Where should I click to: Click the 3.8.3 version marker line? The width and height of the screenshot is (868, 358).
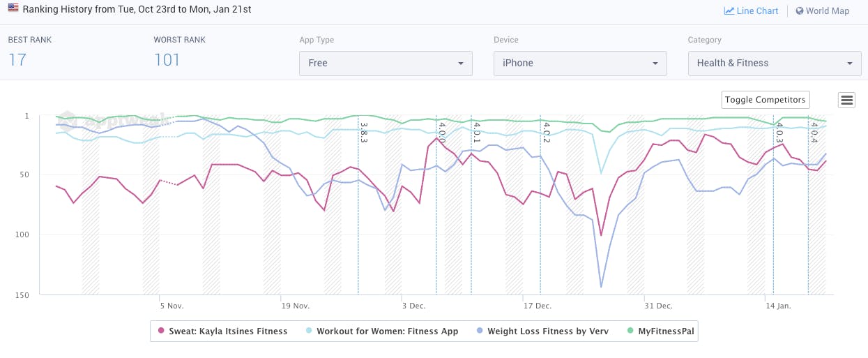(x=358, y=209)
